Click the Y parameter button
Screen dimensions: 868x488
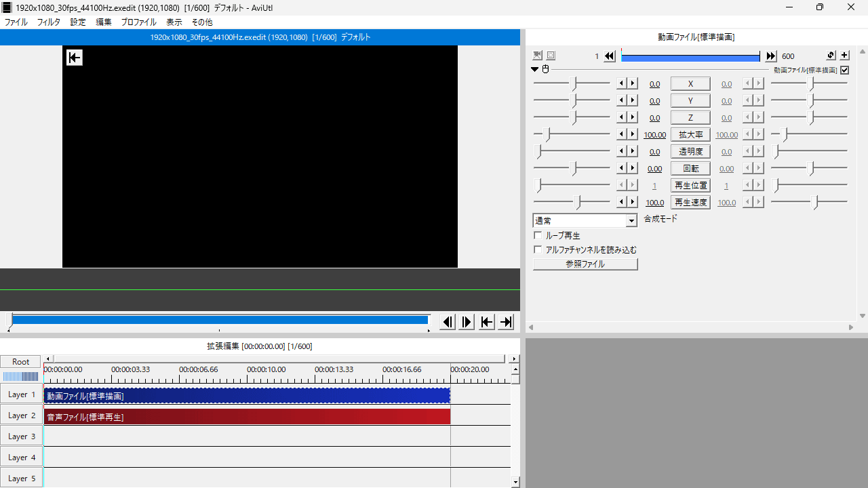click(x=690, y=101)
